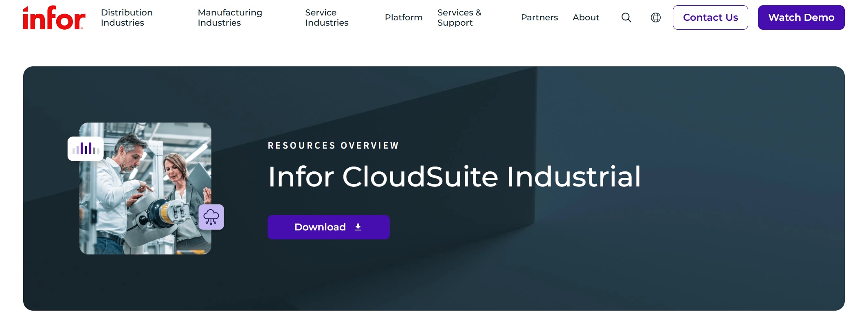868x320 pixels.
Task: Open the About menu
Action: [586, 18]
